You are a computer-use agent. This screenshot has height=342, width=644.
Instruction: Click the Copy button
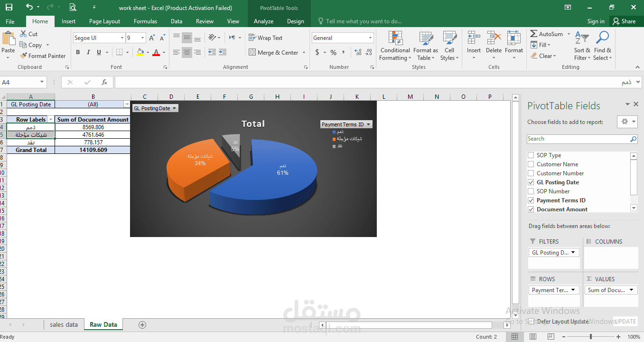click(31, 45)
